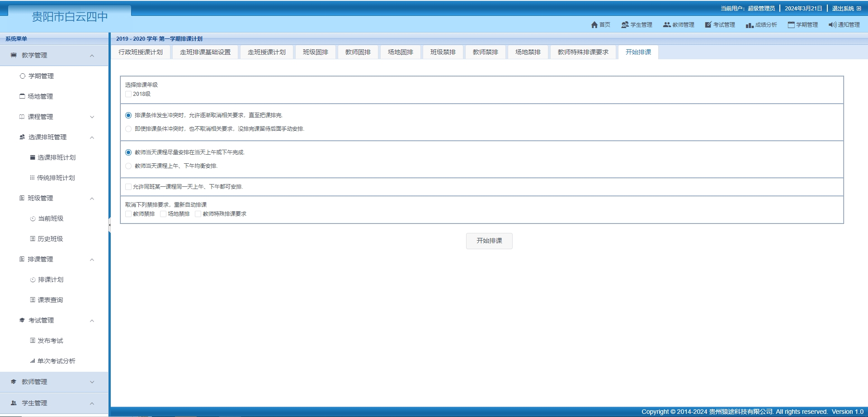Expand the 课程管理 chevron
Screen dimensions: 868x417
92,117
